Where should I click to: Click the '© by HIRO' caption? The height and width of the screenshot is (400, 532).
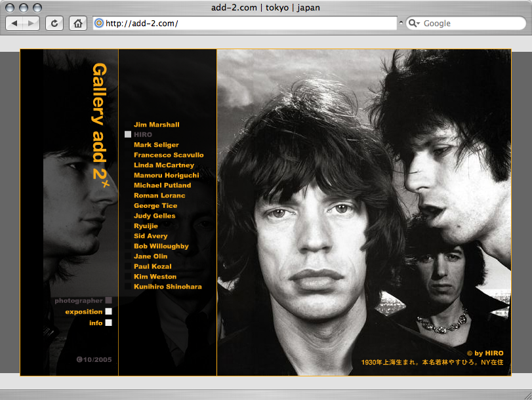coord(485,353)
